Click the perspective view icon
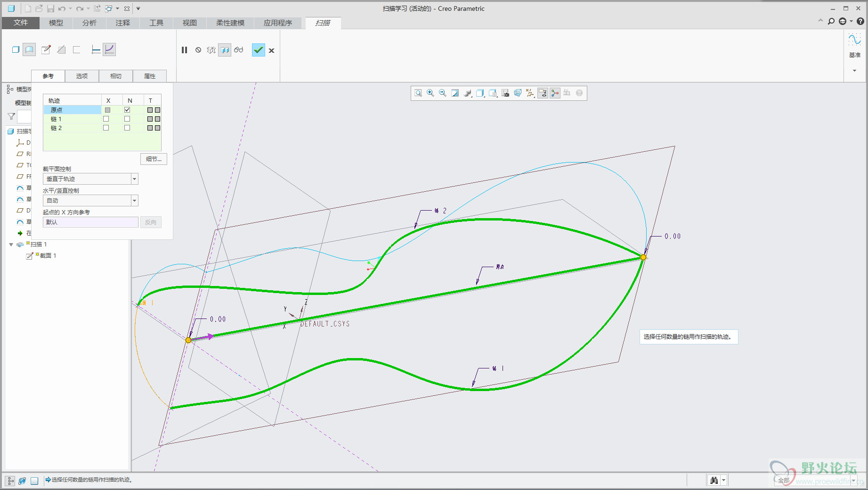Screen dimensions: 868x490 click(x=518, y=93)
